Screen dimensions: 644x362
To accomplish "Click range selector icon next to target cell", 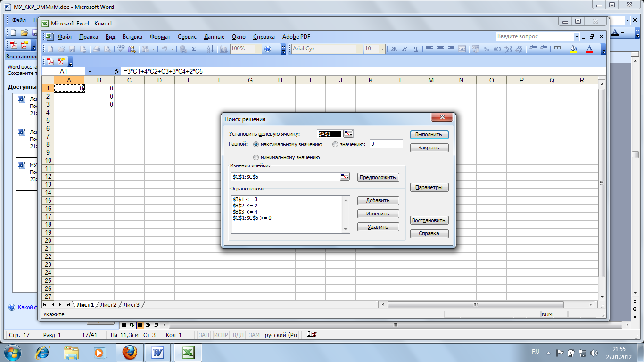I will 348,134.
